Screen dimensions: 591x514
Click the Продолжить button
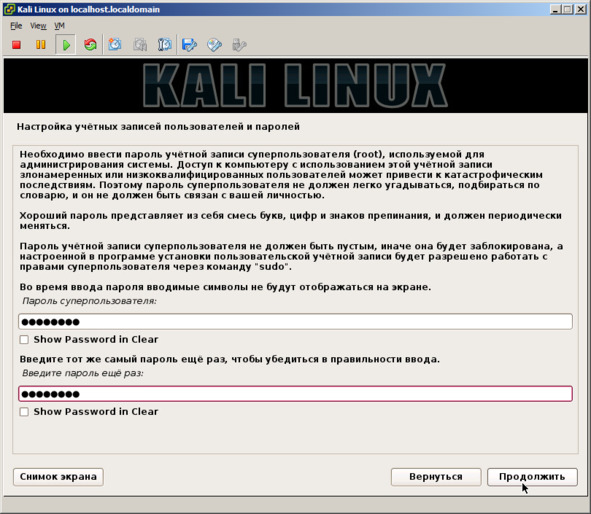[532, 477]
